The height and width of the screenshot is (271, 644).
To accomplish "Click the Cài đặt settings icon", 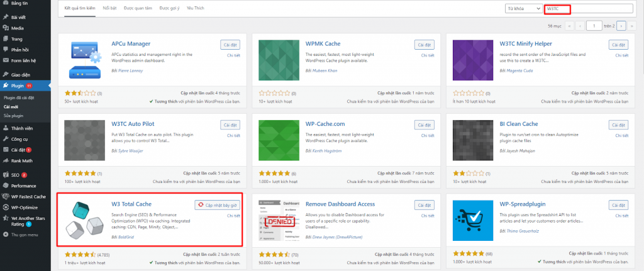I will click(x=6, y=150).
